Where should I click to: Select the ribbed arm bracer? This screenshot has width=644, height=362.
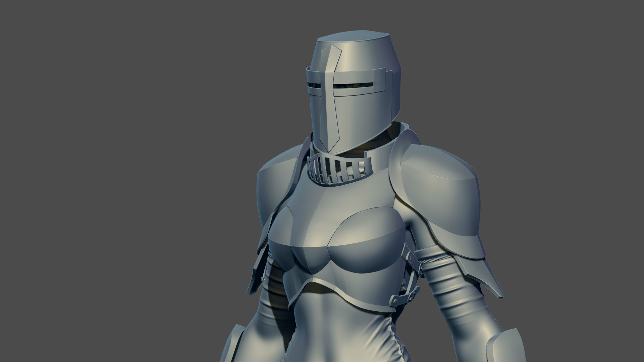[446, 288]
